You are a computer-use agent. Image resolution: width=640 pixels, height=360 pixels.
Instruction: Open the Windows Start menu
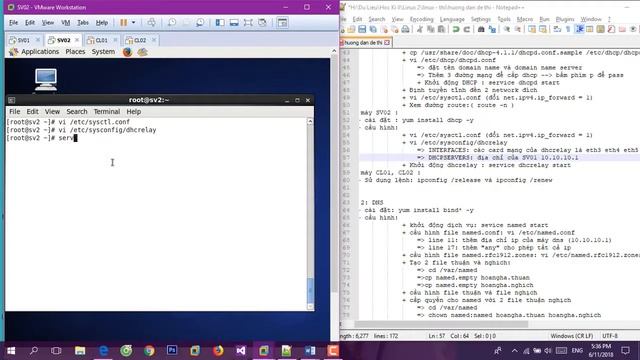[x=11, y=351]
